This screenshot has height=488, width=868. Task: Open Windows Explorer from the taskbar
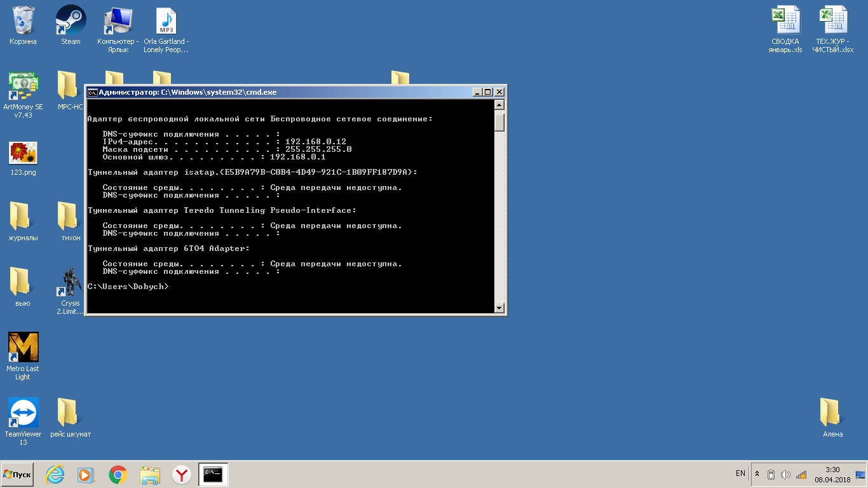150,475
